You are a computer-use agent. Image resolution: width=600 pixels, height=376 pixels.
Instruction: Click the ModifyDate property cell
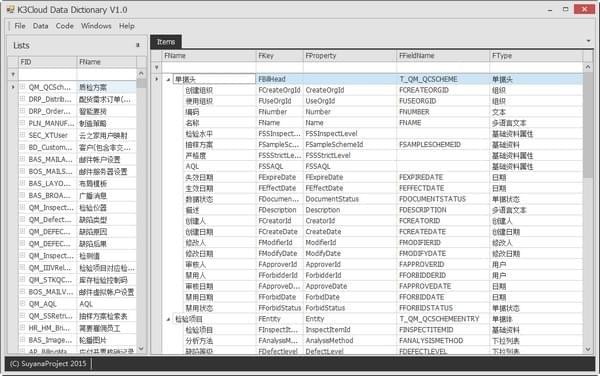[350, 254]
